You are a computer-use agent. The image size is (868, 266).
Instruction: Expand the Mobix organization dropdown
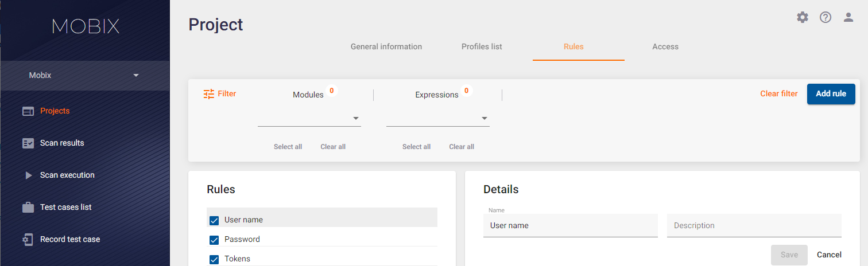85,75
